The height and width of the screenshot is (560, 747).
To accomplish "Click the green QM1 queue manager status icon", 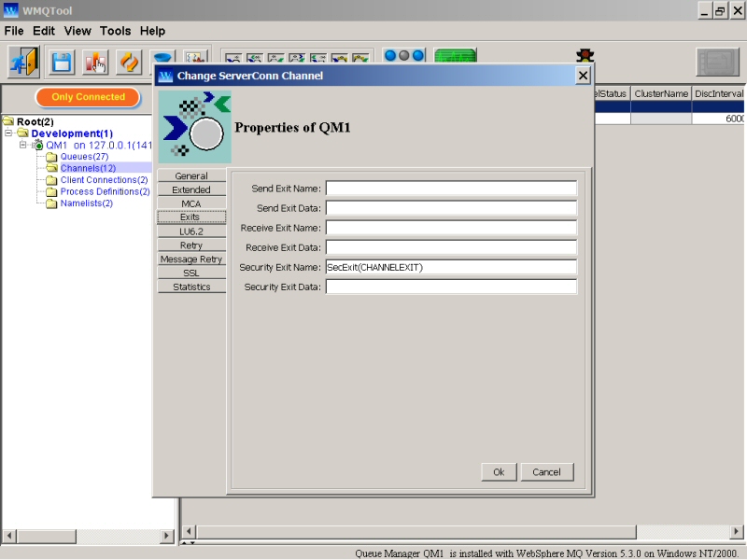I will click(37, 145).
